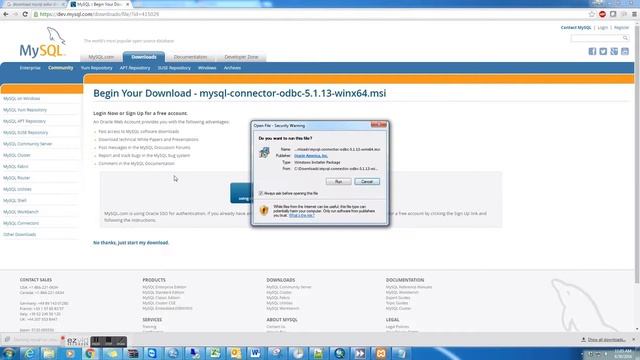The width and height of the screenshot is (640, 360).
Task: Open the APT Repository nav item
Action: point(135,68)
